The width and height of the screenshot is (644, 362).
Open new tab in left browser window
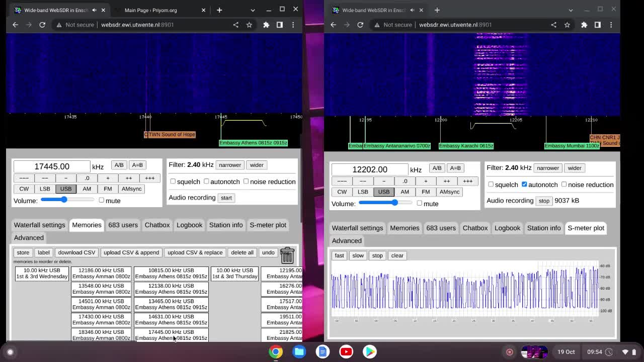219,10
